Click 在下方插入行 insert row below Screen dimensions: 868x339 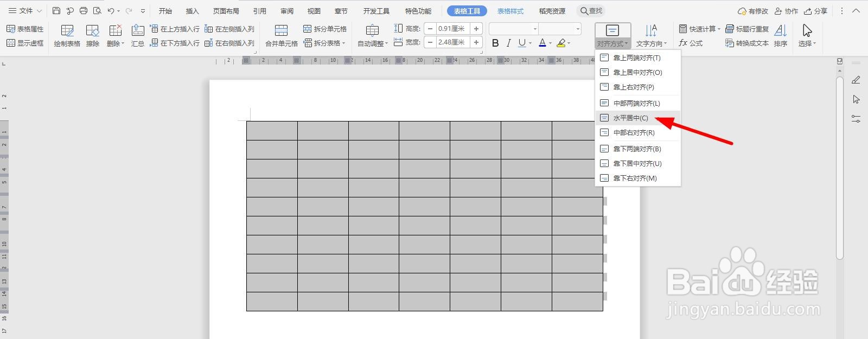click(x=175, y=43)
